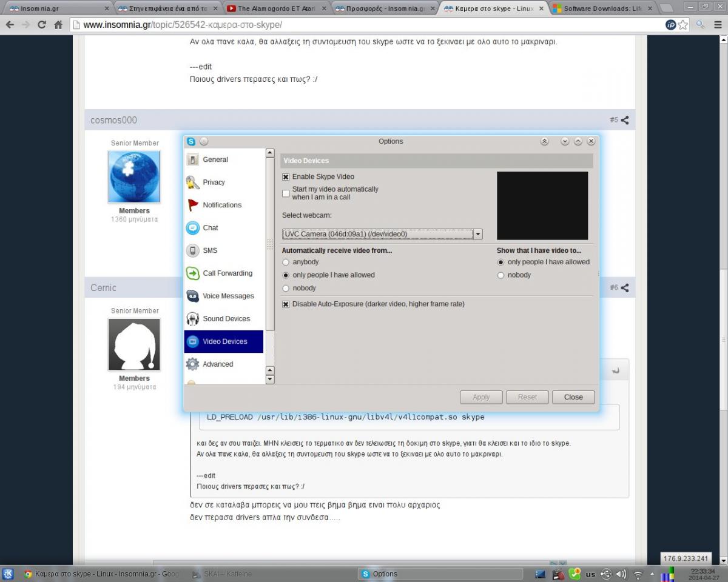The height and width of the screenshot is (582, 728).
Task: Toggle the Enable Skype Video checkbox
Action: click(x=286, y=177)
